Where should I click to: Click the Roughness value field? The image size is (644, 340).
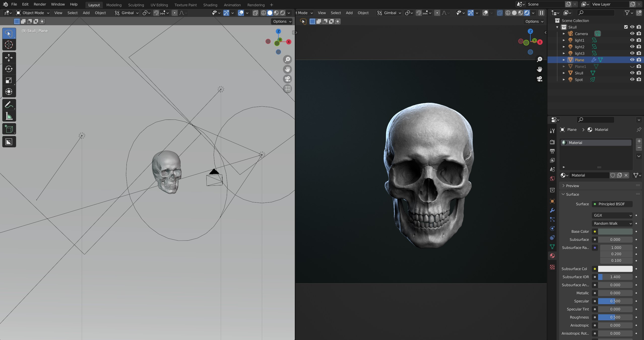(x=615, y=317)
